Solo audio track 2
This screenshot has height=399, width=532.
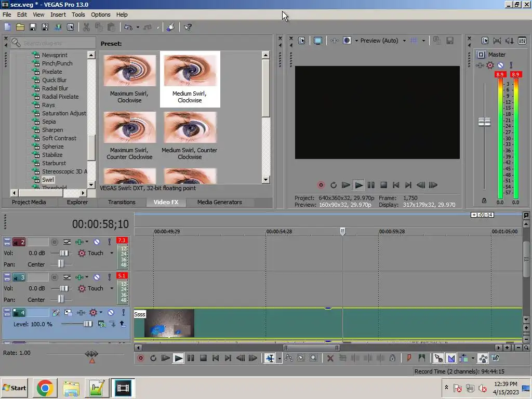coord(109,242)
